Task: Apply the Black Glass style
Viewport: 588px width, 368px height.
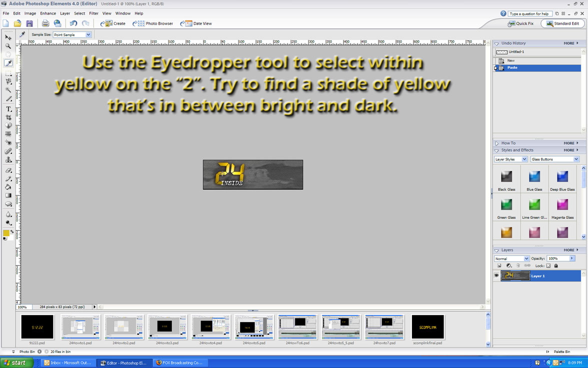Action: (x=506, y=180)
